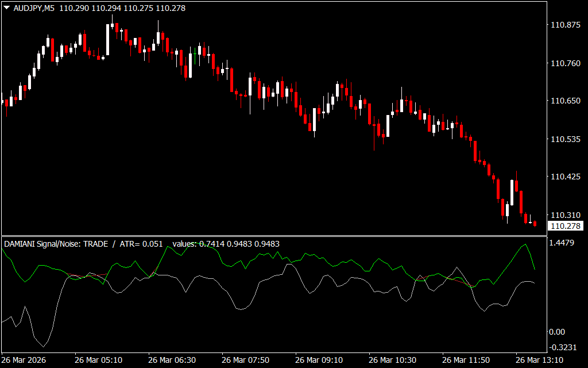Click the 26 Mar 09:10 time label
The width and height of the screenshot is (588, 368).
point(319,360)
